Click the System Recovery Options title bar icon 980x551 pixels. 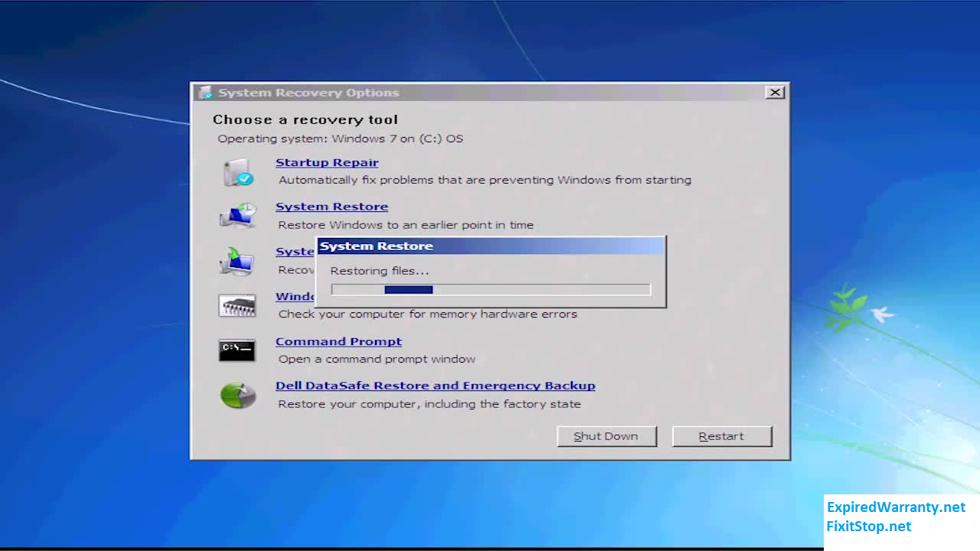tap(204, 92)
